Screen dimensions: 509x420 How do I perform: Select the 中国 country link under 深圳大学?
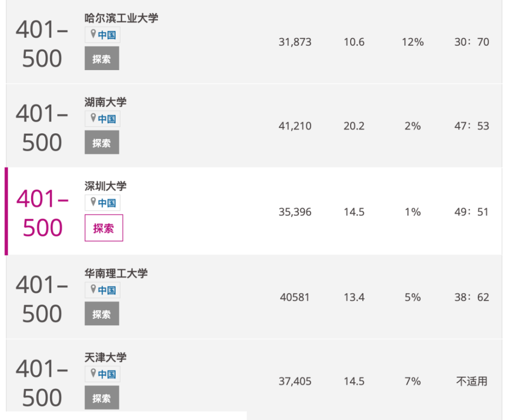pos(107,203)
